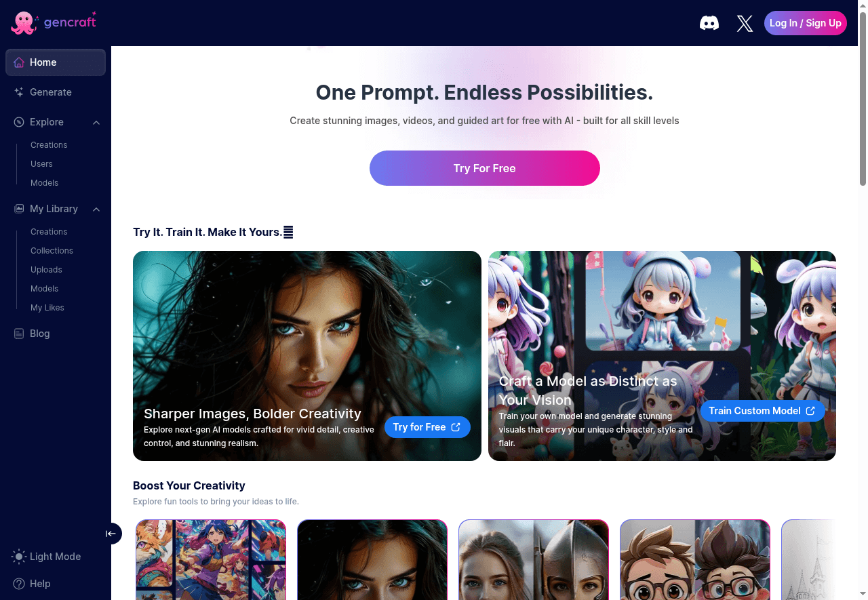This screenshot has height=600, width=868.
Task: Open the Discord icon link
Action: pos(709,23)
